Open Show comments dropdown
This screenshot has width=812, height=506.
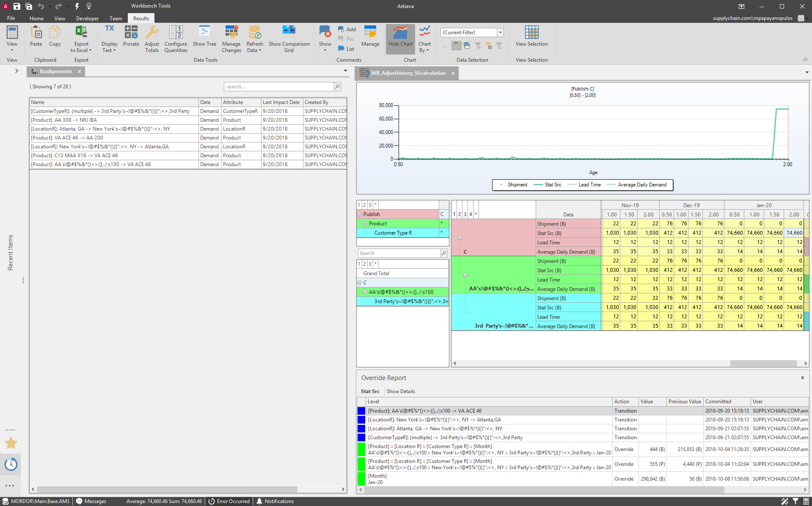click(325, 39)
